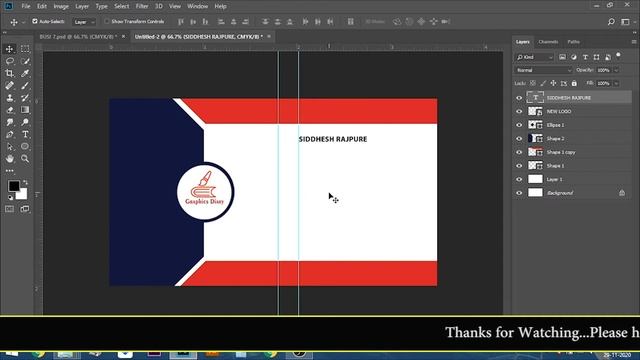640x360 pixels.
Task: Select the History Brush tool
Action: [25, 98]
